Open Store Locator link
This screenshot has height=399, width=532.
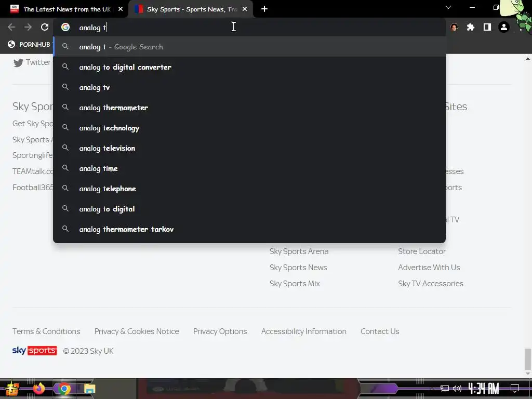click(422, 251)
